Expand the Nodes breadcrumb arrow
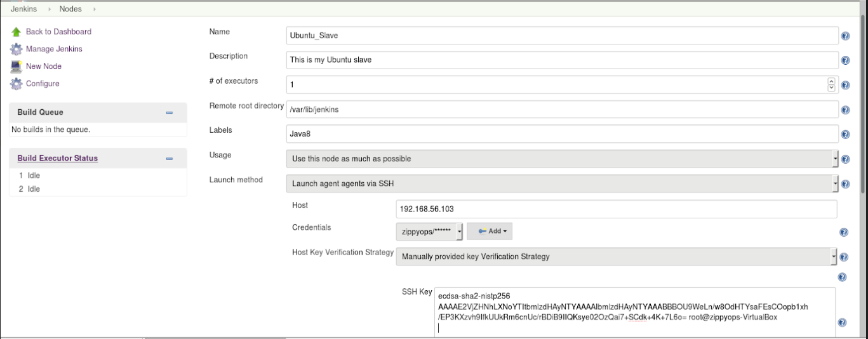The image size is (868, 339). tap(95, 9)
